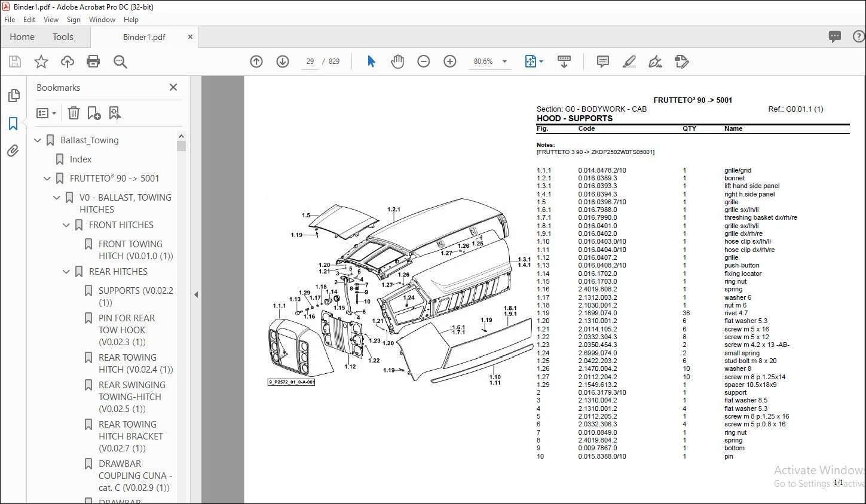Open the DRAWBAR COUPLING CUNA bookmark
The image size is (866, 504).
point(135,476)
